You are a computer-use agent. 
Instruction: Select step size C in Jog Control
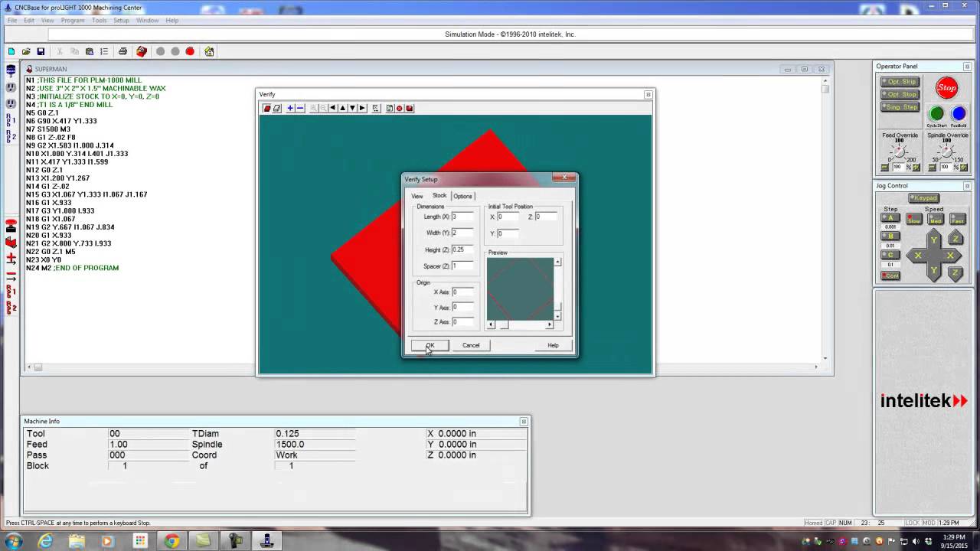(890, 255)
